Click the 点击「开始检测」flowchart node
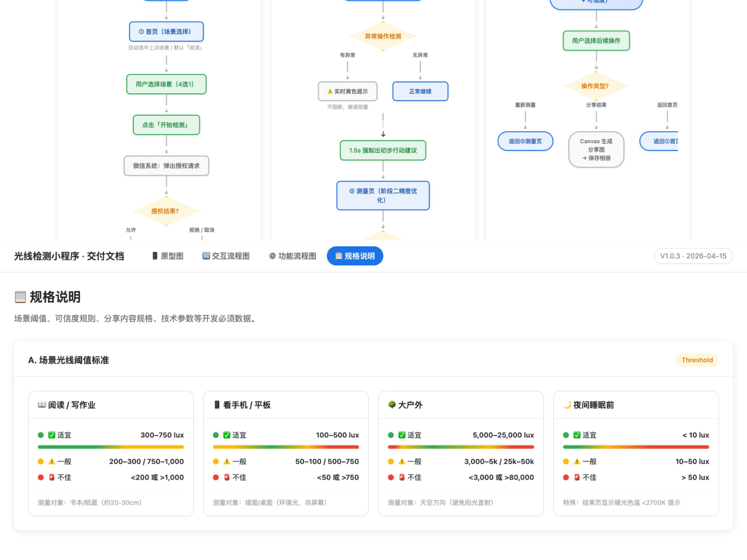This screenshot has width=747, height=560. point(166,125)
